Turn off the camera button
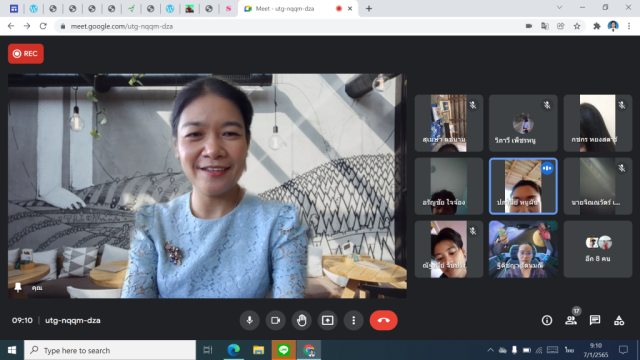 [276, 320]
